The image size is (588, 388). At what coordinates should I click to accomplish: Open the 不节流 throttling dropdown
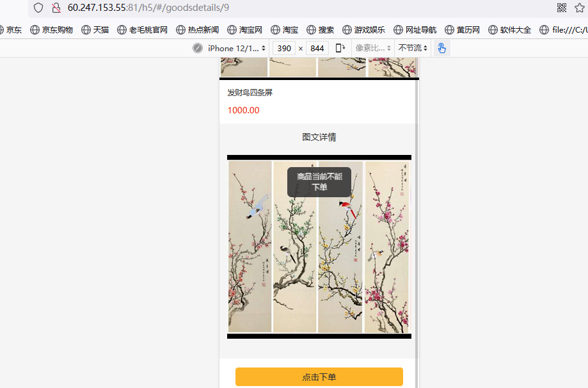click(x=413, y=48)
